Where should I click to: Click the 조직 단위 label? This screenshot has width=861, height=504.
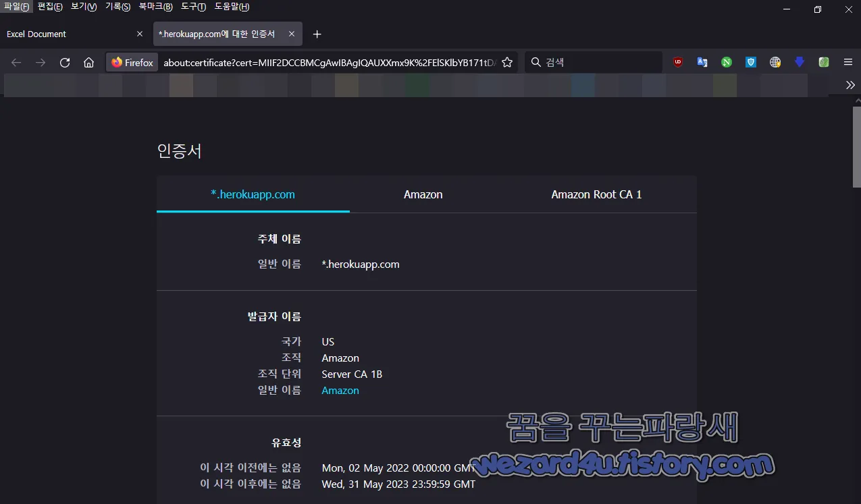[x=280, y=374]
